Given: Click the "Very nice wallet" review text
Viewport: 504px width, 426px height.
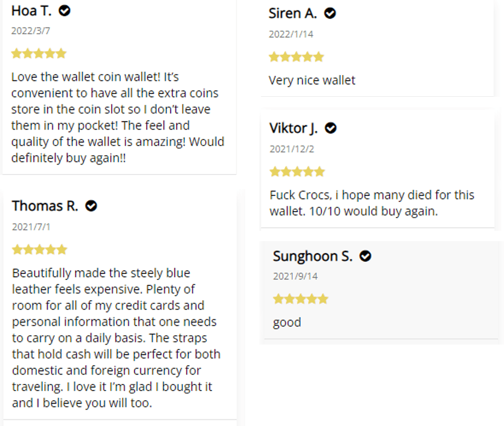Looking at the screenshot, I should [x=312, y=80].
